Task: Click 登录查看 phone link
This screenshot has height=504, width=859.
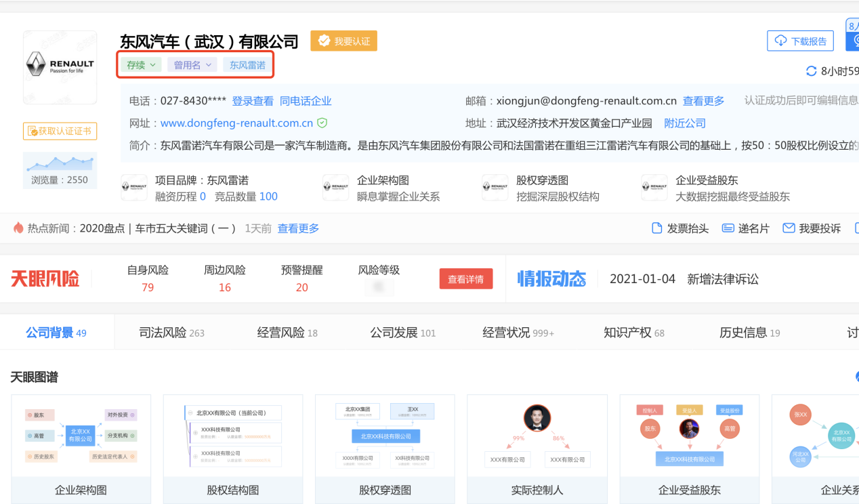Action: [253, 101]
